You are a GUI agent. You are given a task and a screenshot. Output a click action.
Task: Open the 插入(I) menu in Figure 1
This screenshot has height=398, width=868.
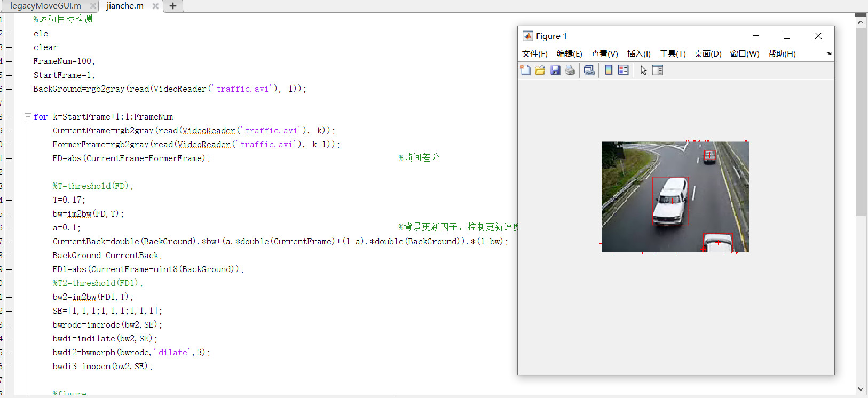point(638,53)
